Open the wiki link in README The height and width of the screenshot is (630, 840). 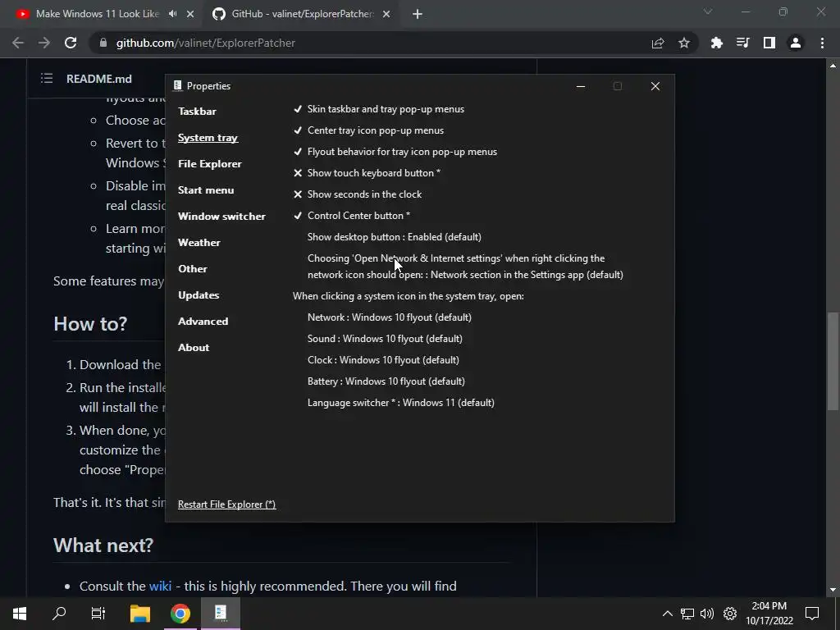(160, 586)
